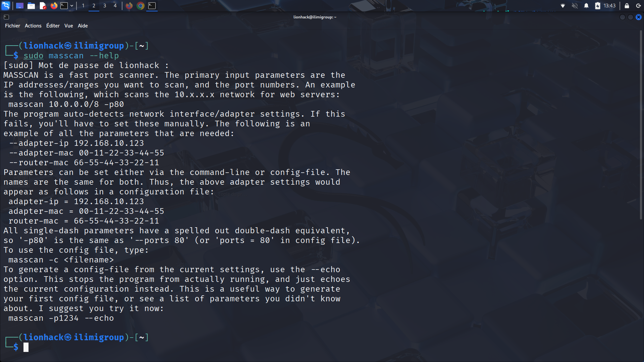
Task: Open the Éditer menu
Action: click(53, 26)
